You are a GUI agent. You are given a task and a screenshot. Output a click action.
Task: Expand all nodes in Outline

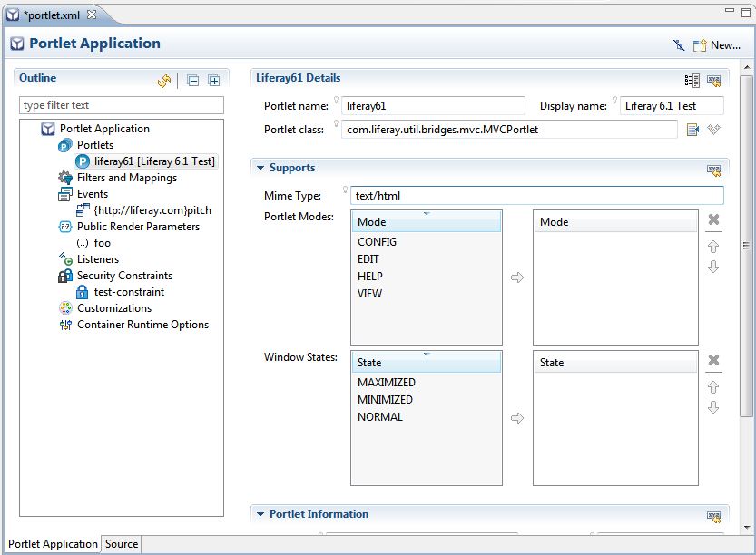(x=214, y=81)
